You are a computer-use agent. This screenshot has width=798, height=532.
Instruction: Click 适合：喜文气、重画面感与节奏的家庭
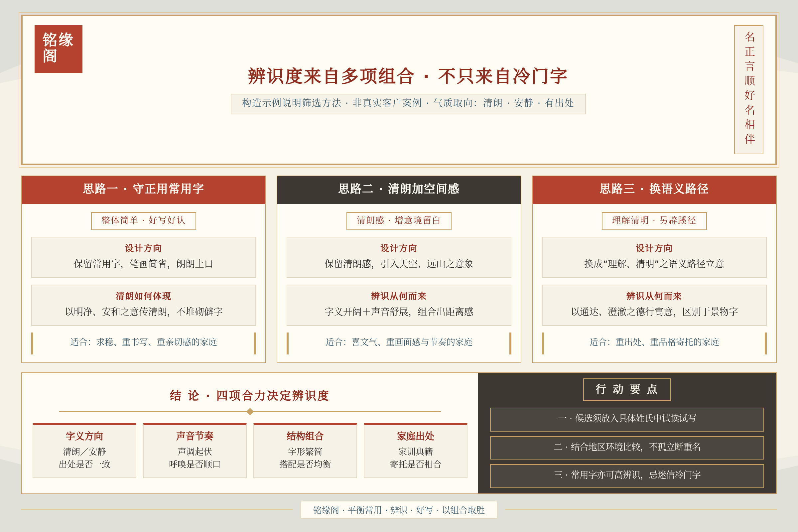tap(399, 343)
